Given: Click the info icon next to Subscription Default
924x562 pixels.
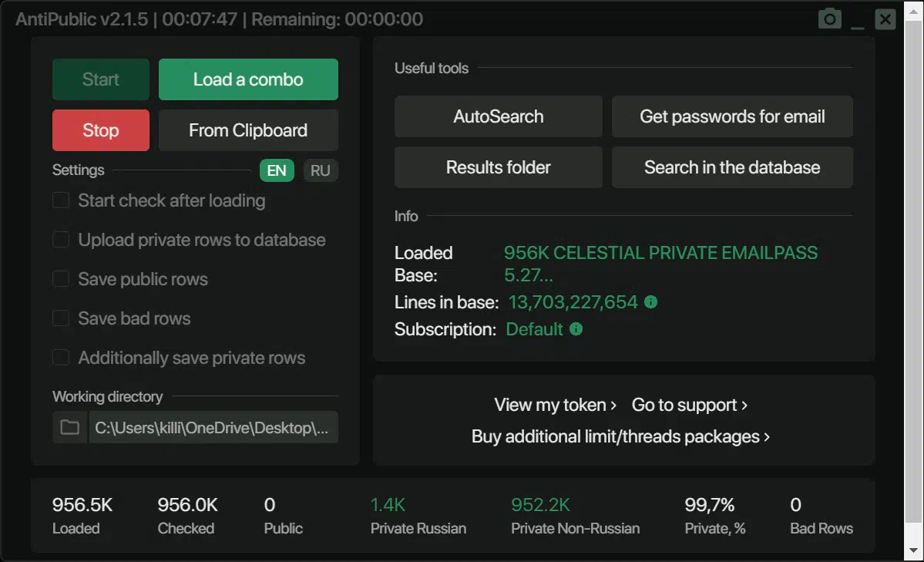Looking at the screenshot, I should [x=576, y=329].
